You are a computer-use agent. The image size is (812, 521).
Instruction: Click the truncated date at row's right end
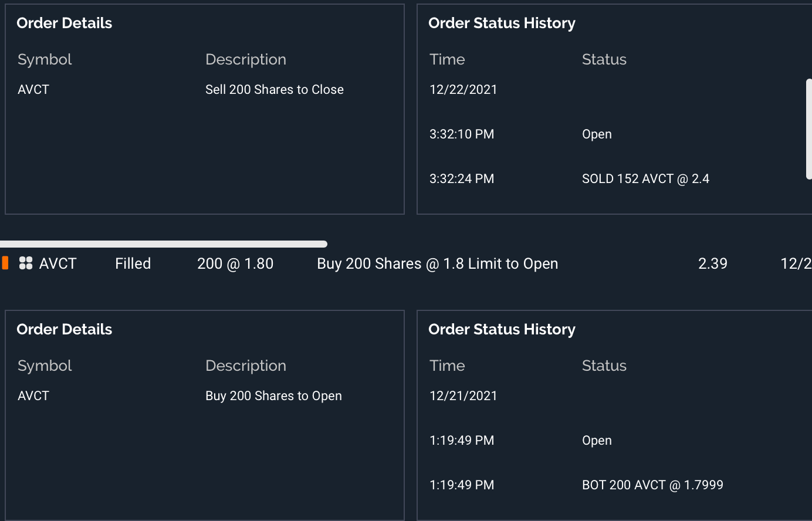coord(796,264)
